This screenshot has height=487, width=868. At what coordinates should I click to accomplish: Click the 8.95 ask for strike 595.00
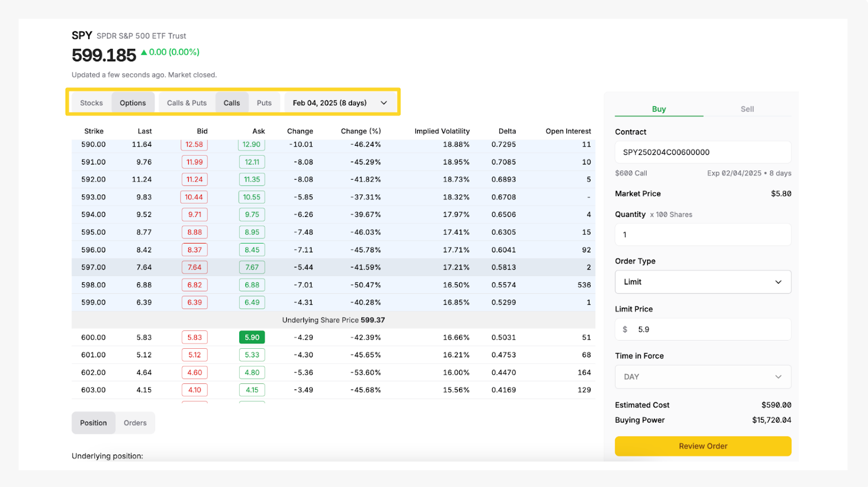252,232
